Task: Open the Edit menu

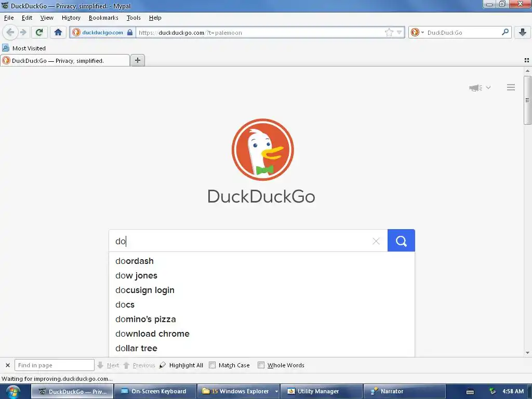Action: [x=27, y=18]
